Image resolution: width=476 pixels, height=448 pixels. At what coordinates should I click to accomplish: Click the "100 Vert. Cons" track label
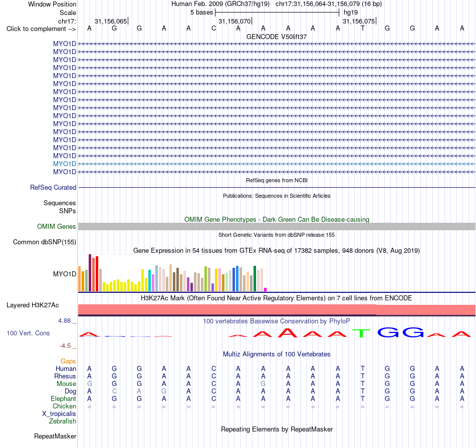click(x=28, y=333)
